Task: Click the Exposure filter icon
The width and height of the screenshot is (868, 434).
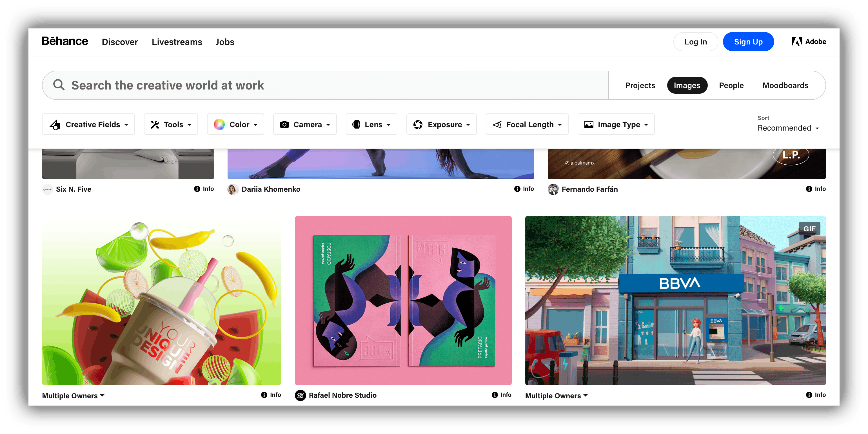Action: coord(418,124)
